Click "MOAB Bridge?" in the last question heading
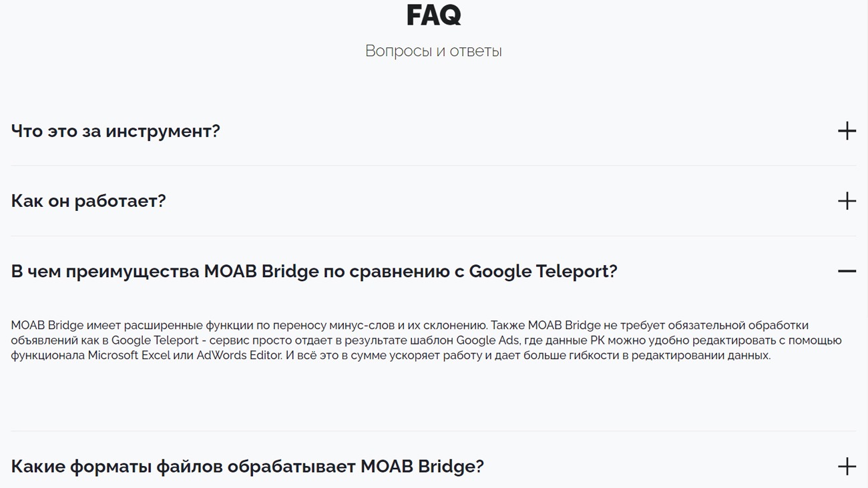The image size is (868, 488). point(422,466)
